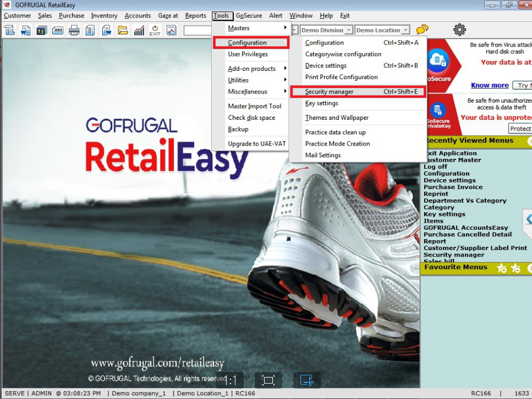Click the yellow open folder toolbar icon
The width and height of the screenshot is (532, 399).
(123, 30)
